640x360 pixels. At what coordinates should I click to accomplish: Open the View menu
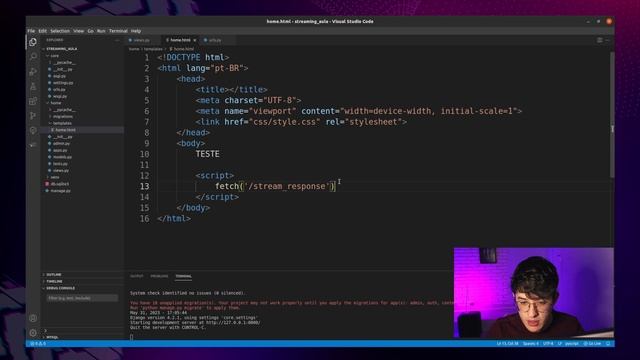[x=78, y=31]
